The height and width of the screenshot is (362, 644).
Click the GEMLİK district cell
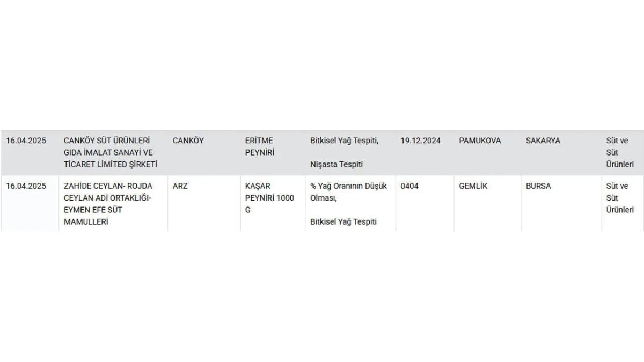(473, 186)
